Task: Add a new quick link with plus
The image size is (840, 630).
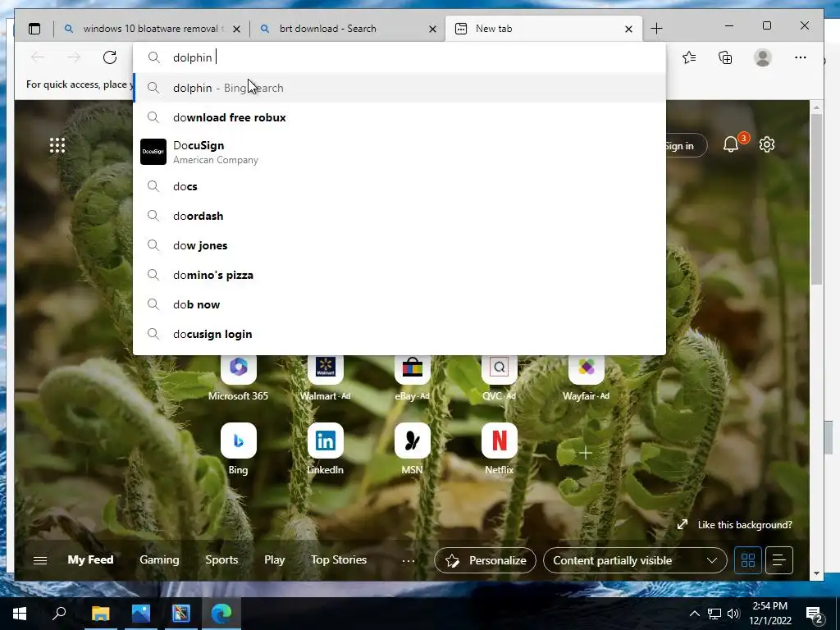Action: [x=586, y=453]
